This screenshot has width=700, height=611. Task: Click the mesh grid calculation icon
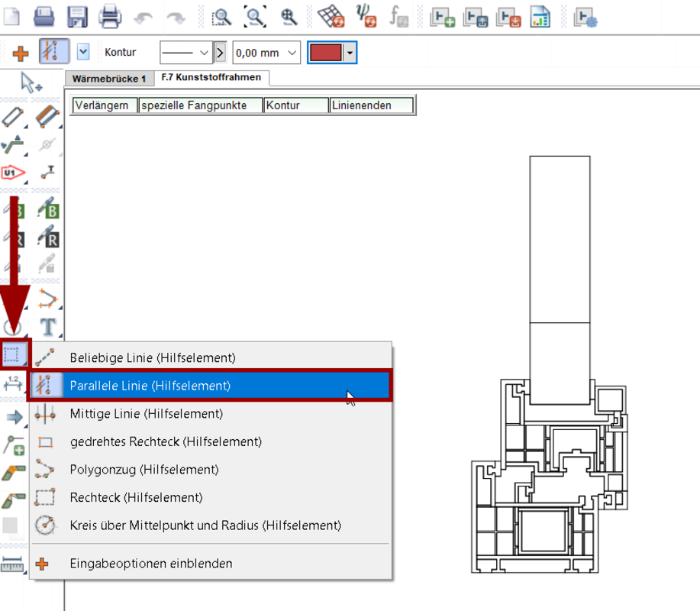[331, 16]
